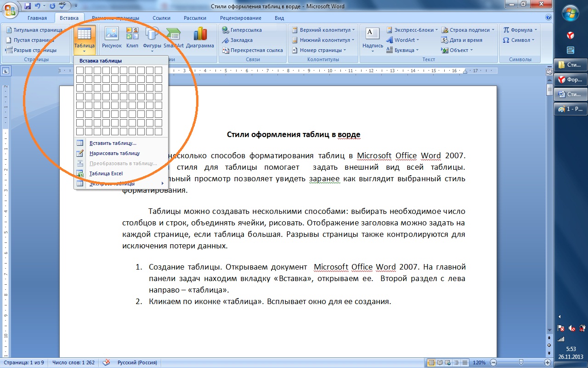Select Нарисовать таблицу in menu

click(x=114, y=153)
